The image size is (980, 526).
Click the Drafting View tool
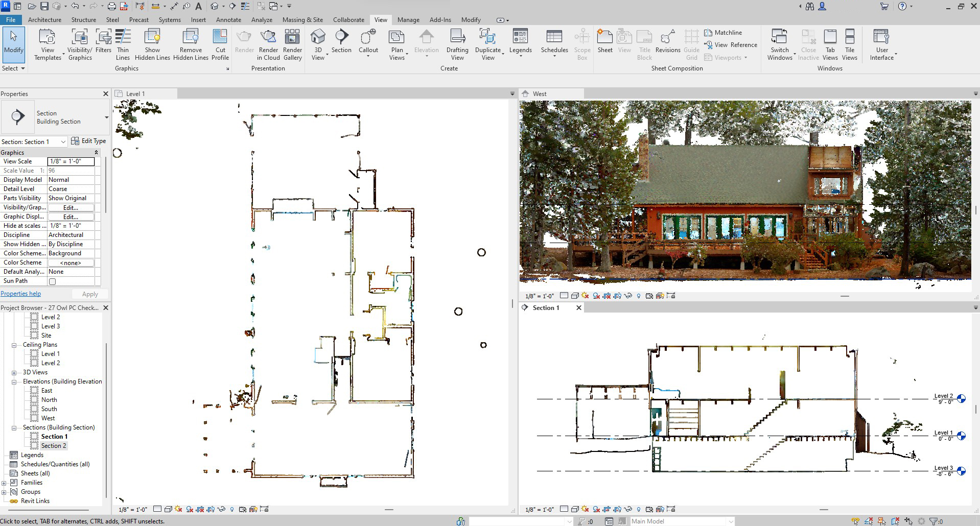(457, 44)
